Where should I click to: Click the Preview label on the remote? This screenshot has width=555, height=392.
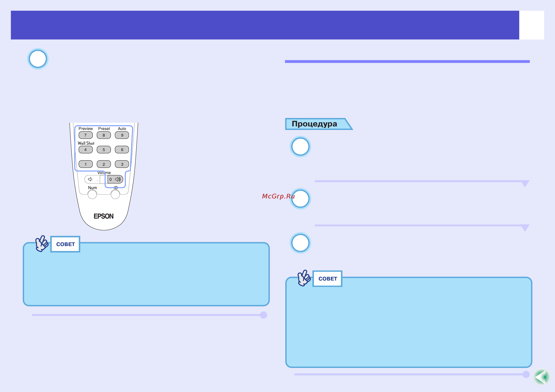click(x=86, y=129)
